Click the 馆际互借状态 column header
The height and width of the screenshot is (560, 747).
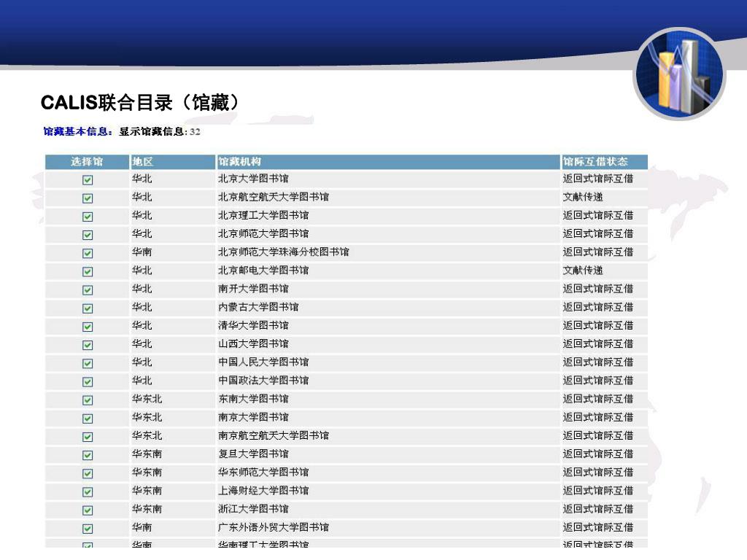tap(605, 162)
